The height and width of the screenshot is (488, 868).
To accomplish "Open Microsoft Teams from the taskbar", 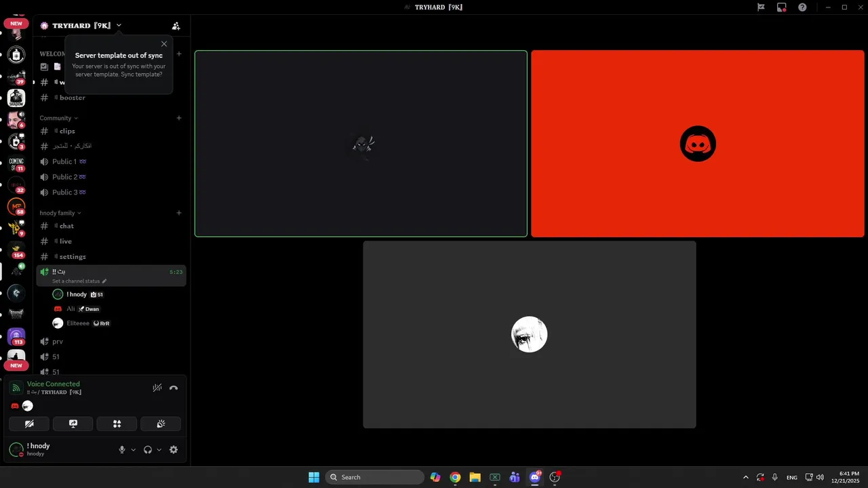I will coord(515,477).
